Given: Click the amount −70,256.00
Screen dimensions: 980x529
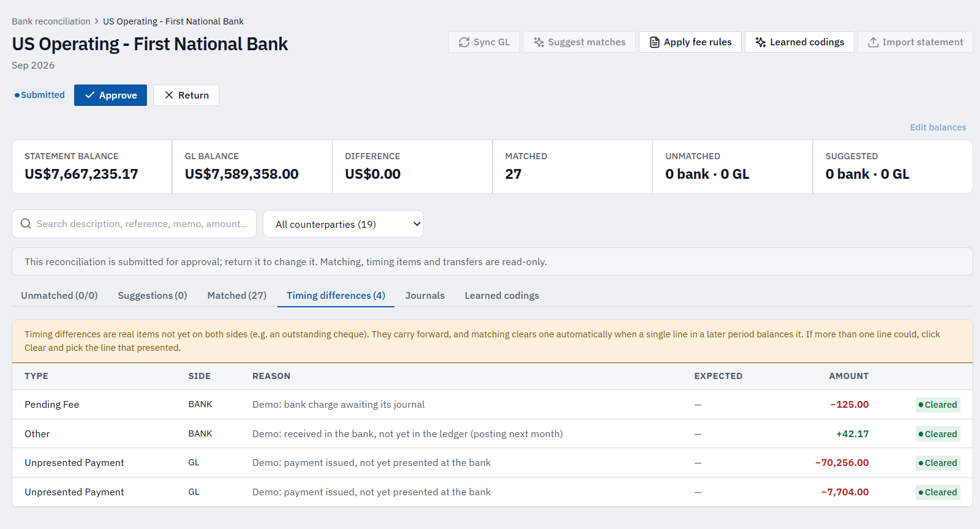Looking at the screenshot, I should (x=842, y=463).
